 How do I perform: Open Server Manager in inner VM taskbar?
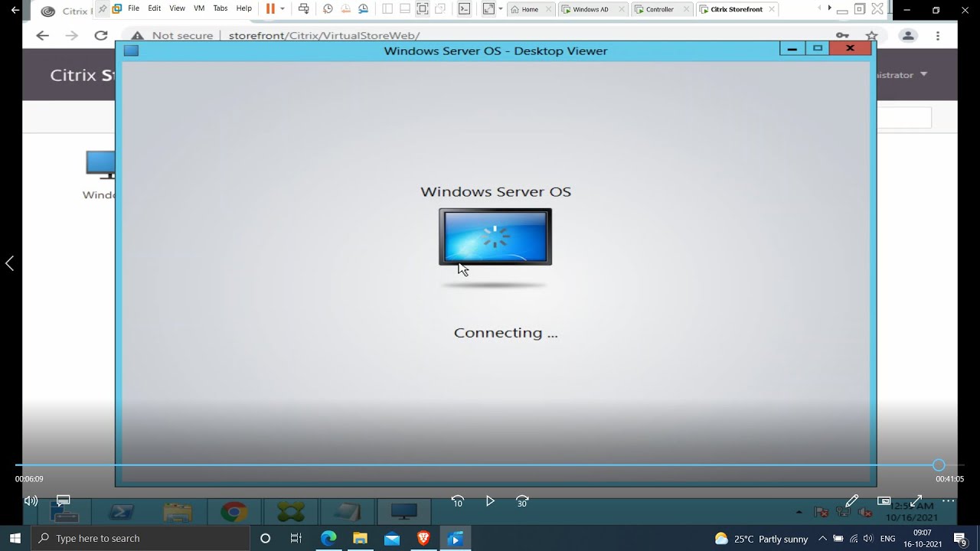(65, 512)
